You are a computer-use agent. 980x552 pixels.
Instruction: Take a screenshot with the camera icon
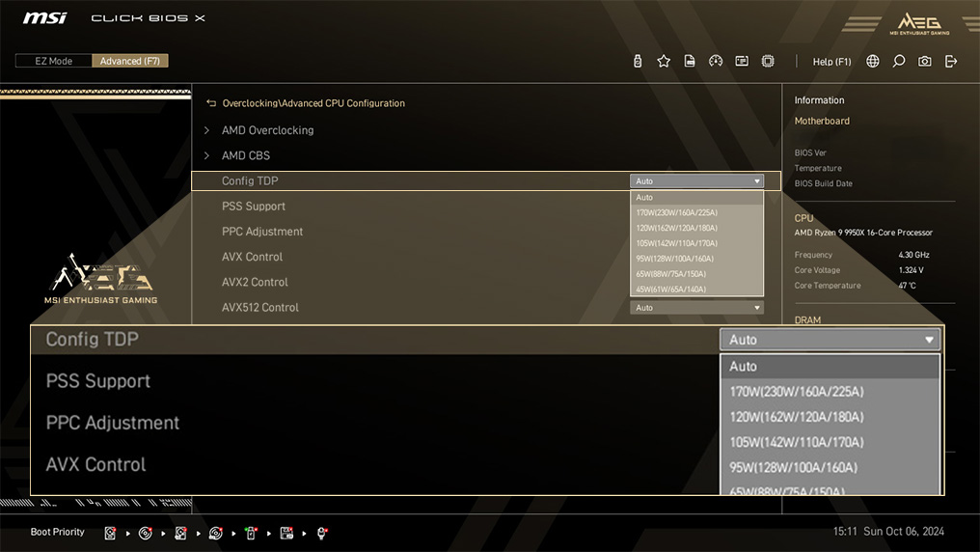click(x=925, y=61)
